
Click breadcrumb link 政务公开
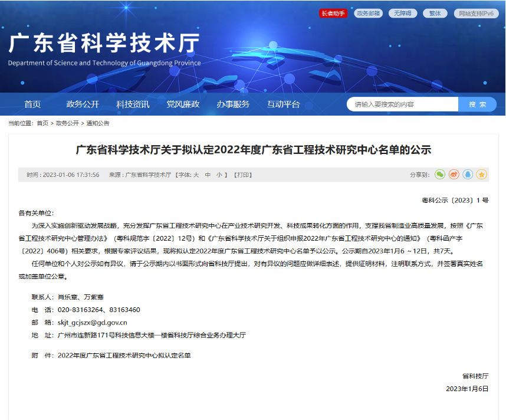pos(67,123)
